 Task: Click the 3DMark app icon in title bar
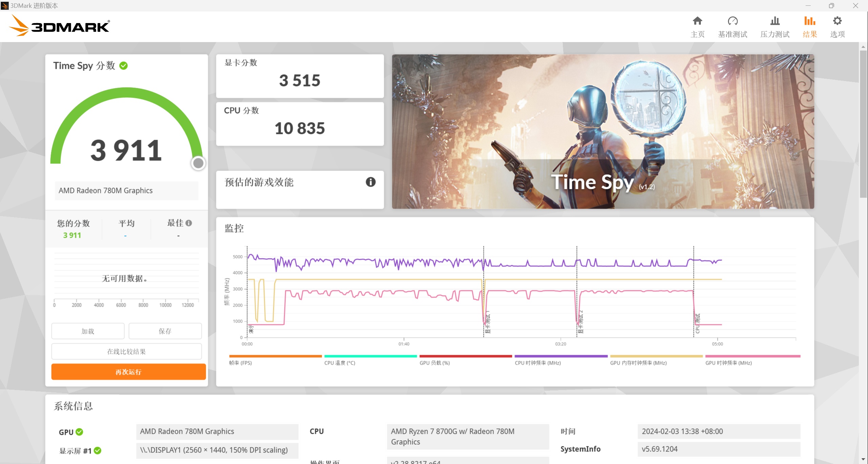[5, 6]
